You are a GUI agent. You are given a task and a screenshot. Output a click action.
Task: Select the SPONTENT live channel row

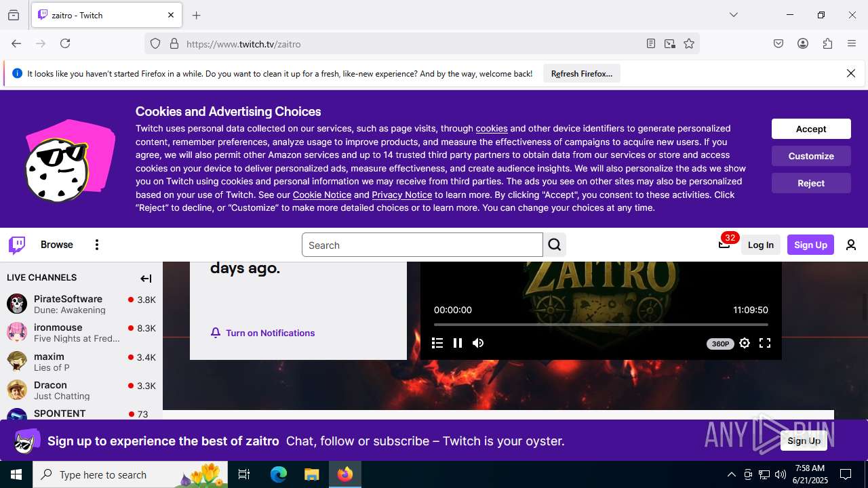81,413
